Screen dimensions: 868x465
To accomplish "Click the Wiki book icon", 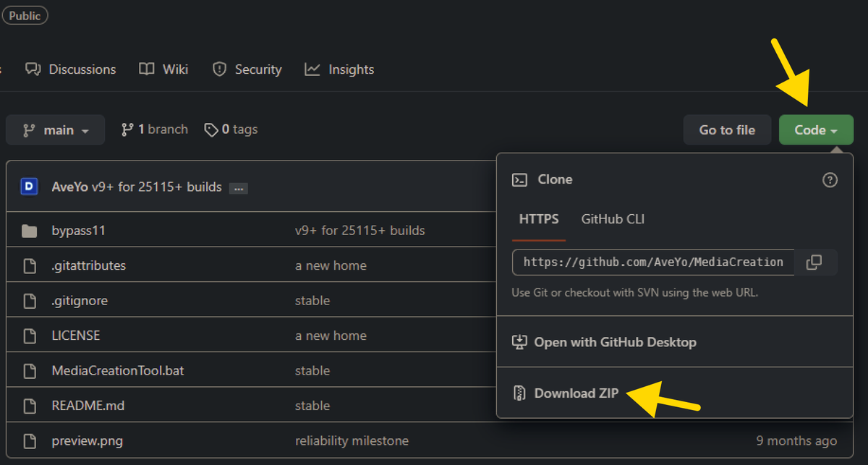I will pyautogui.click(x=147, y=69).
